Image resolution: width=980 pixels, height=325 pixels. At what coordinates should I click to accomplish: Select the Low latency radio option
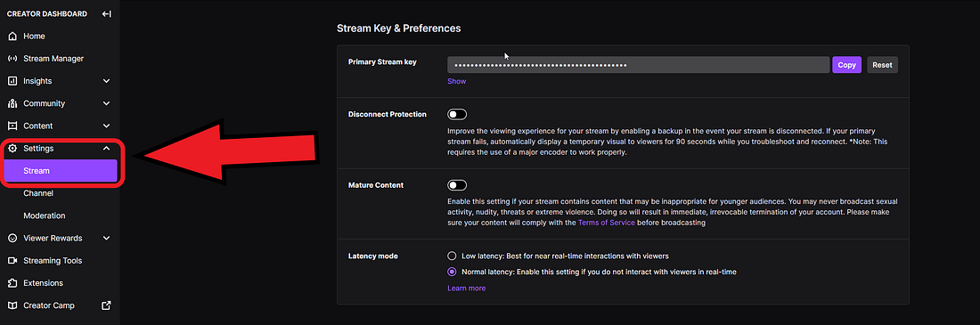tap(452, 256)
